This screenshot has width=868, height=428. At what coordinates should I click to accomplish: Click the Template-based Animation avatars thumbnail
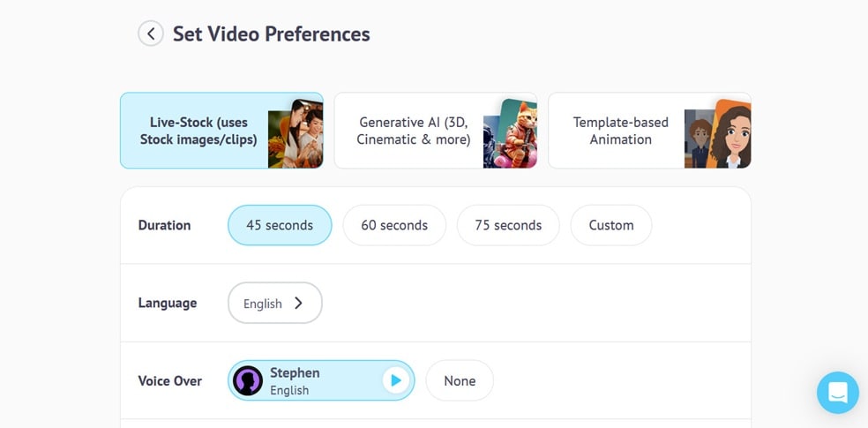717,133
